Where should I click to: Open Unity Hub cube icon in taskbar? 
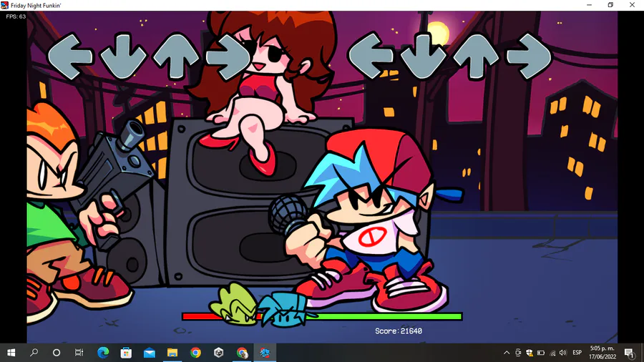(x=218, y=353)
